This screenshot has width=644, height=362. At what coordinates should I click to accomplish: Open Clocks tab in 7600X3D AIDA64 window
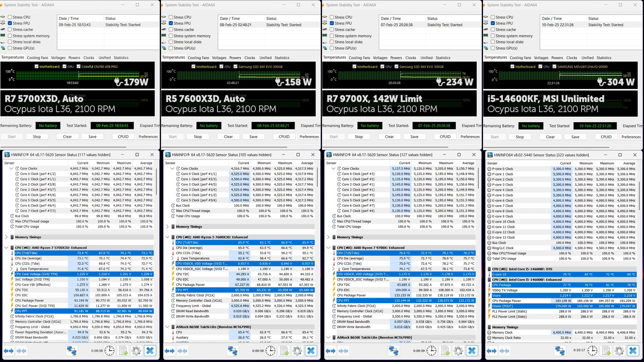(x=250, y=58)
